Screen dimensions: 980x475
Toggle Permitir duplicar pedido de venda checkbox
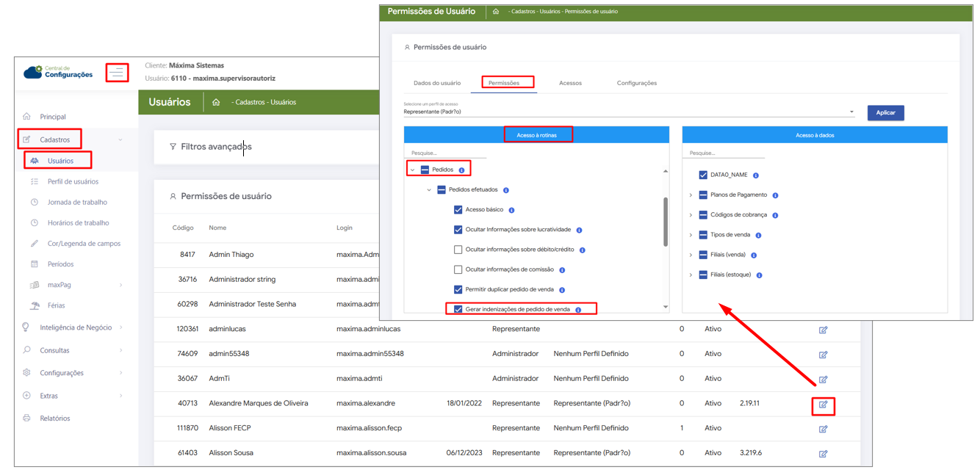click(x=458, y=290)
